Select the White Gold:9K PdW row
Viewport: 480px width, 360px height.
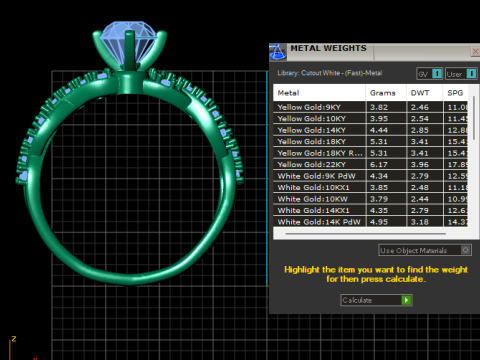tap(370, 176)
